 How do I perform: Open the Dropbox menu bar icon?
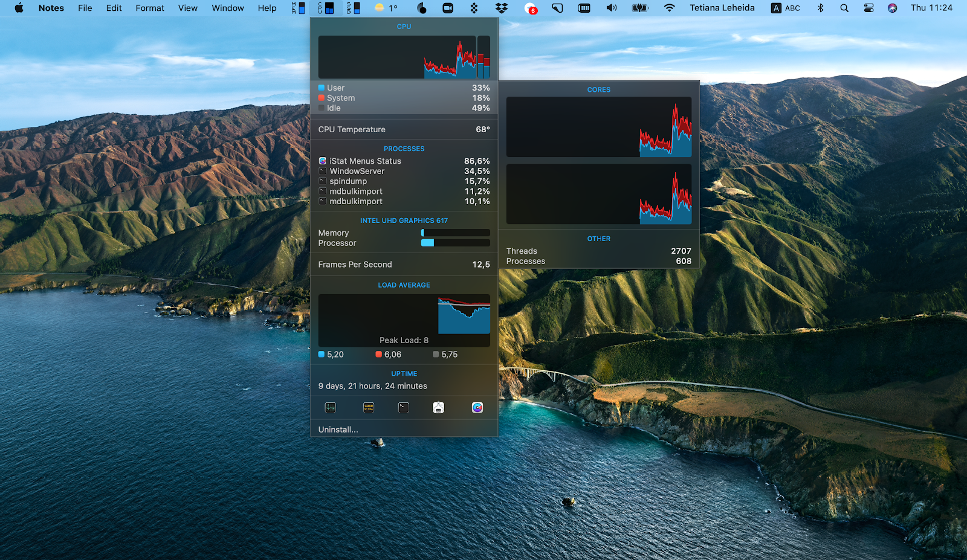(502, 8)
